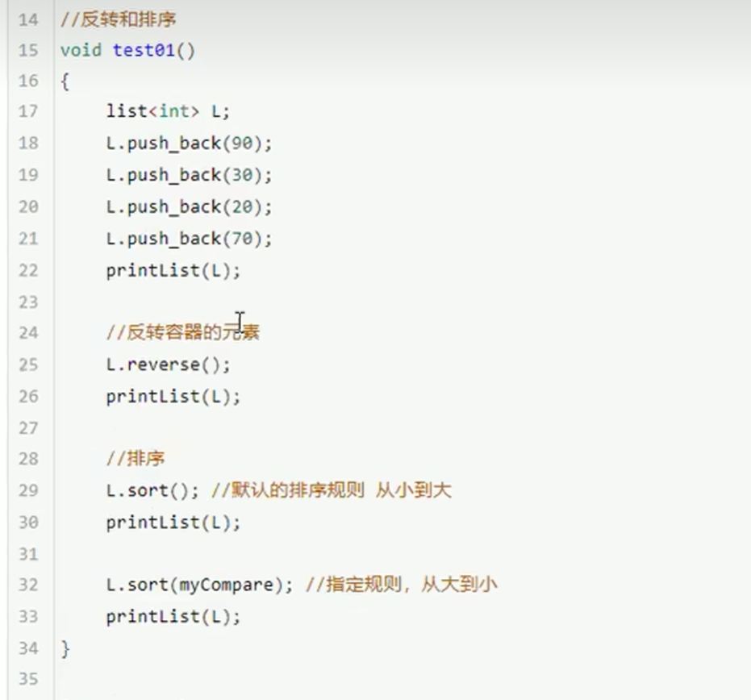Click line number 23 in the gutter
This screenshot has height=700, width=751.
pyautogui.click(x=28, y=302)
